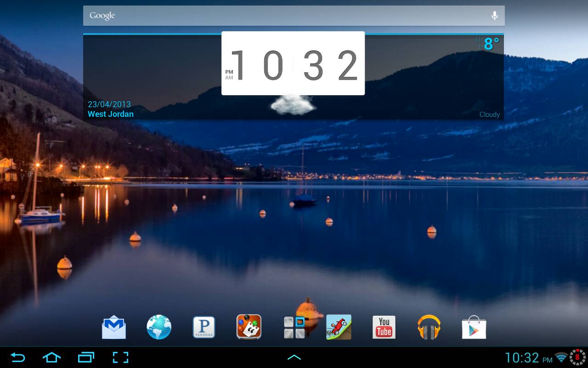Tap the Google search field
This screenshot has width=588, height=368.
(x=285, y=16)
